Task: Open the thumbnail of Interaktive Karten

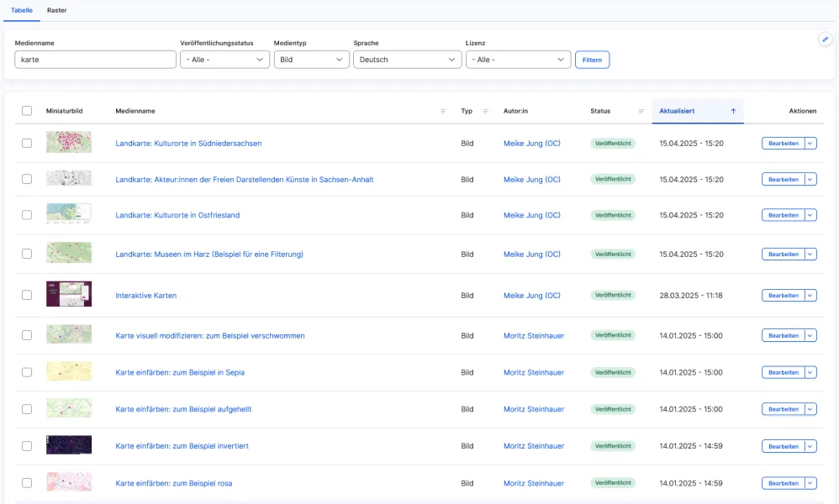Action: pos(69,294)
